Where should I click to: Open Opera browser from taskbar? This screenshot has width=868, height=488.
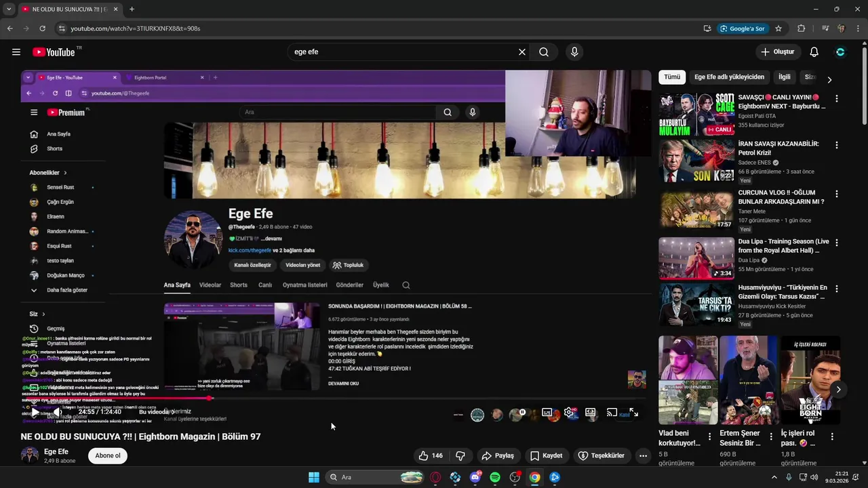point(435,477)
